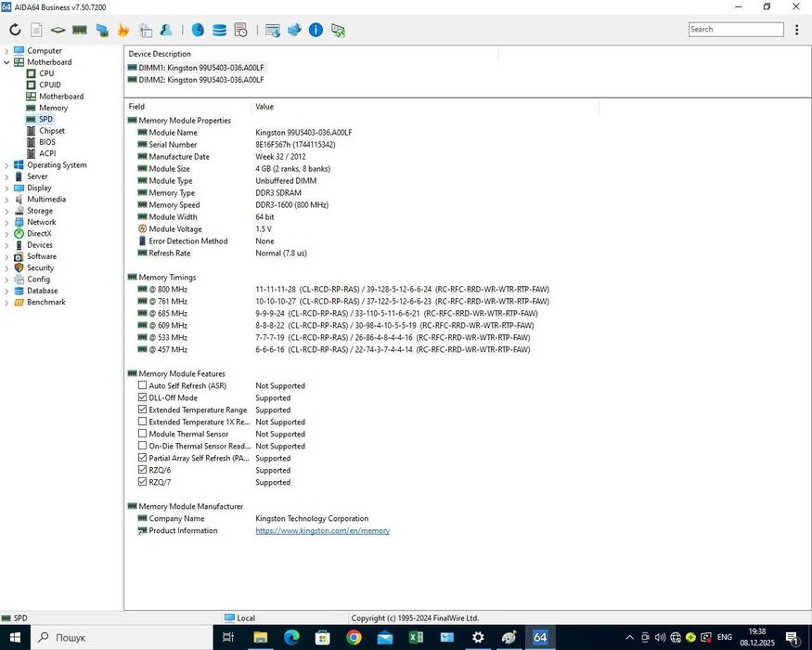Select CPUID in the tree

50,85
